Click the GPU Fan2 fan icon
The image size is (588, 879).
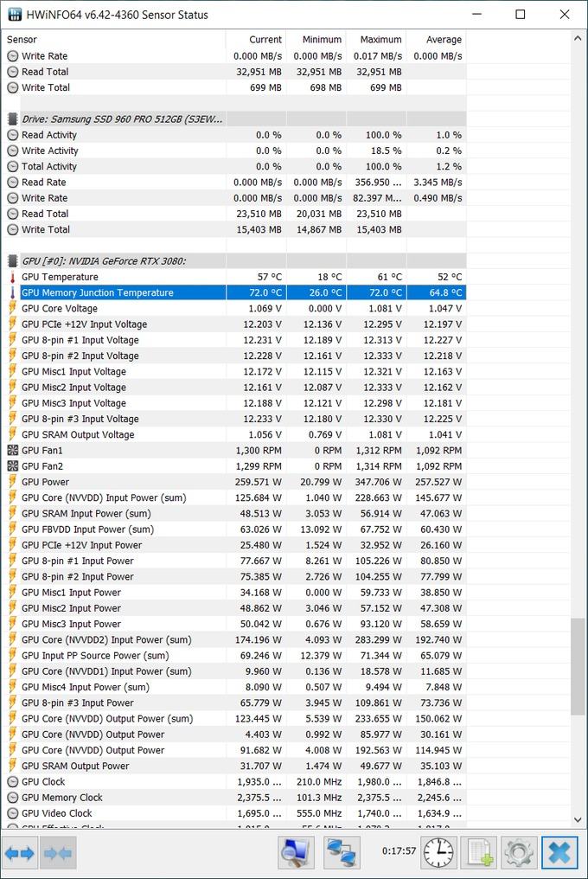[12, 465]
